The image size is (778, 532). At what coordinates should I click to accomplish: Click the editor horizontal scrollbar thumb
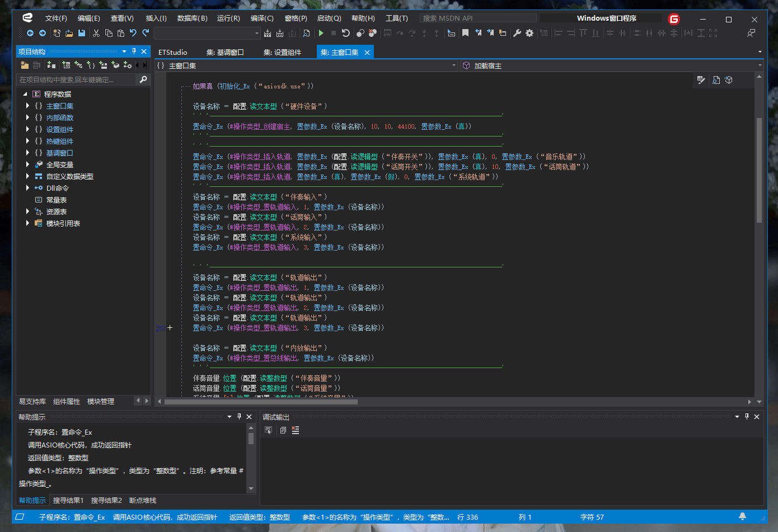[x=260, y=401]
